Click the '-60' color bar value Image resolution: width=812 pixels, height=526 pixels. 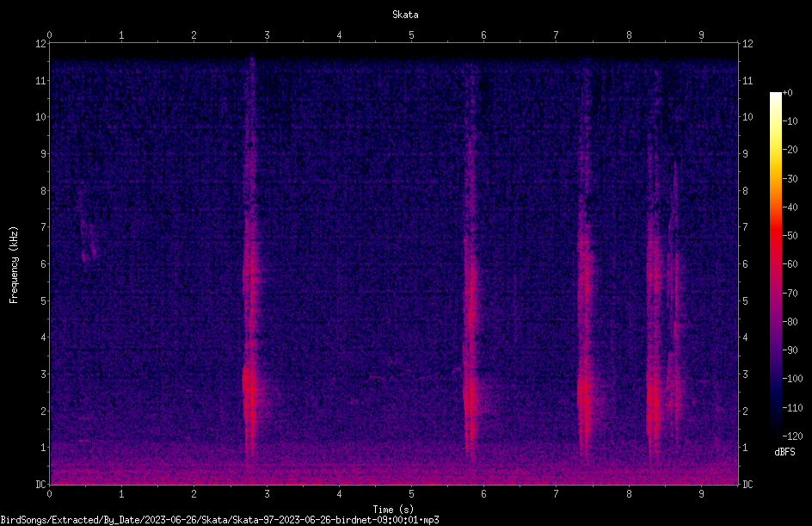[790, 264]
